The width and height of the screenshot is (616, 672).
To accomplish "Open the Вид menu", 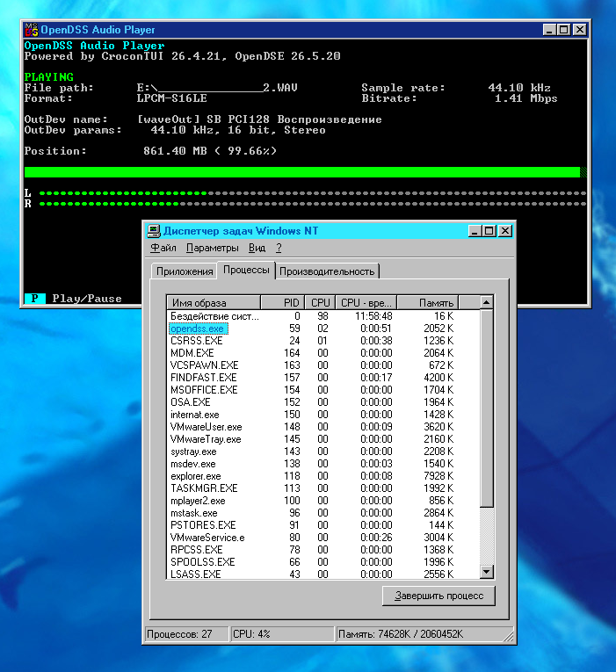I will (257, 248).
